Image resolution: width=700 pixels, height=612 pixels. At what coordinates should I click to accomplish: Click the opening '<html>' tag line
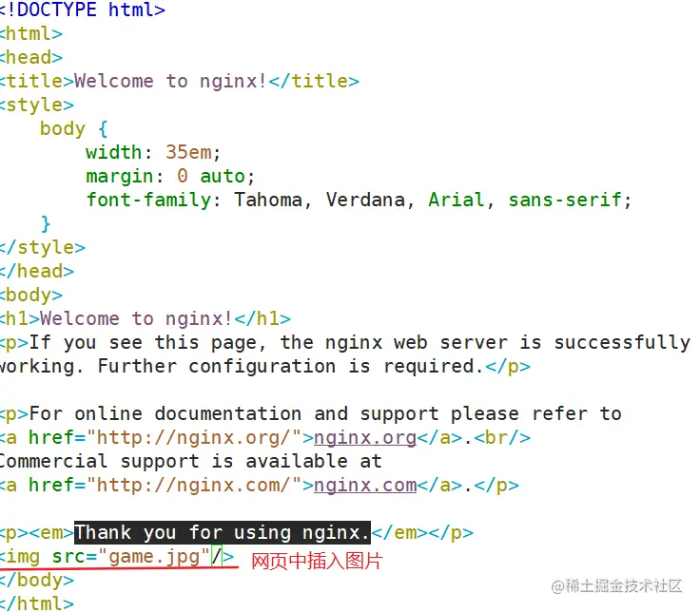[x=31, y=33]
